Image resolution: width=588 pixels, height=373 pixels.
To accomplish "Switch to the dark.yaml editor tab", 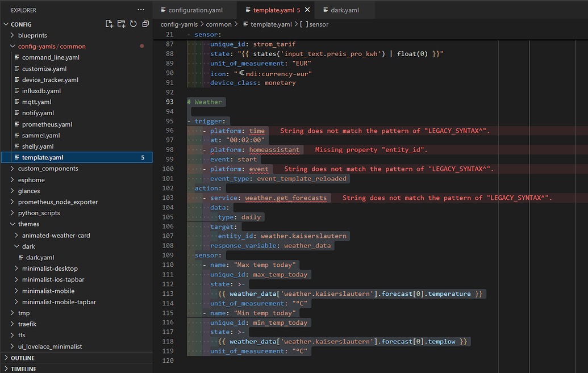I will pos(344,10).
